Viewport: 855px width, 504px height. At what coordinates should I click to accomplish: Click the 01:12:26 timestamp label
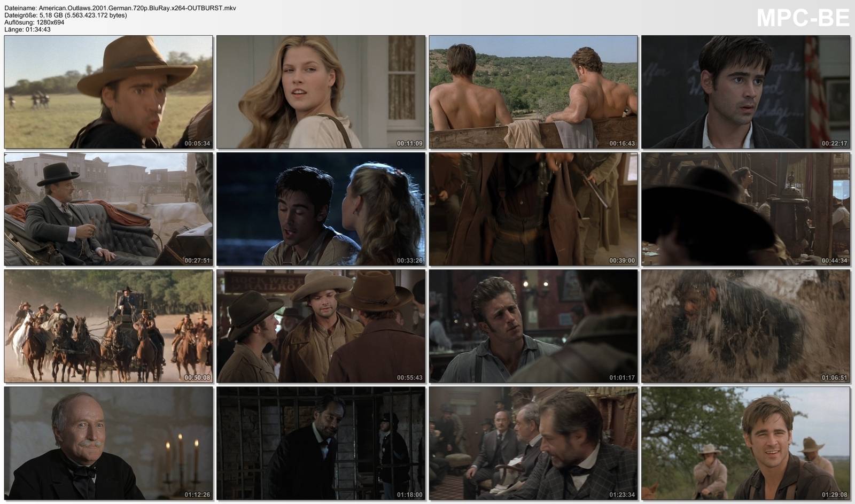197,494
